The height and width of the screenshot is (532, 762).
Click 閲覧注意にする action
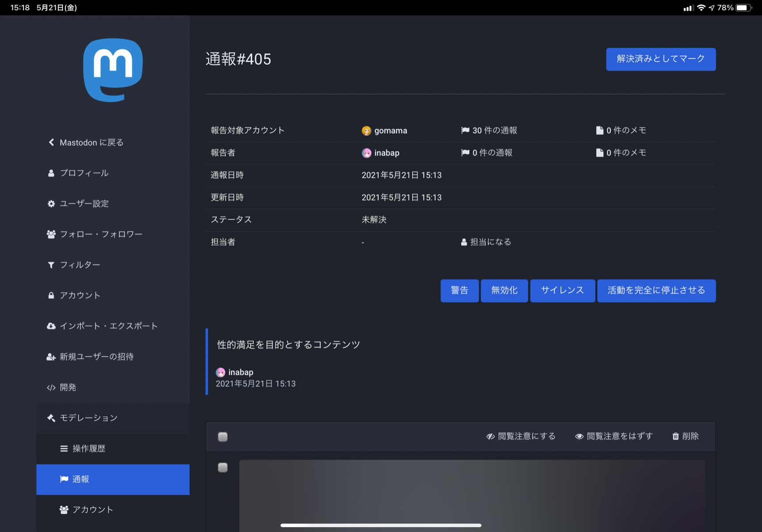click(521, 436)
